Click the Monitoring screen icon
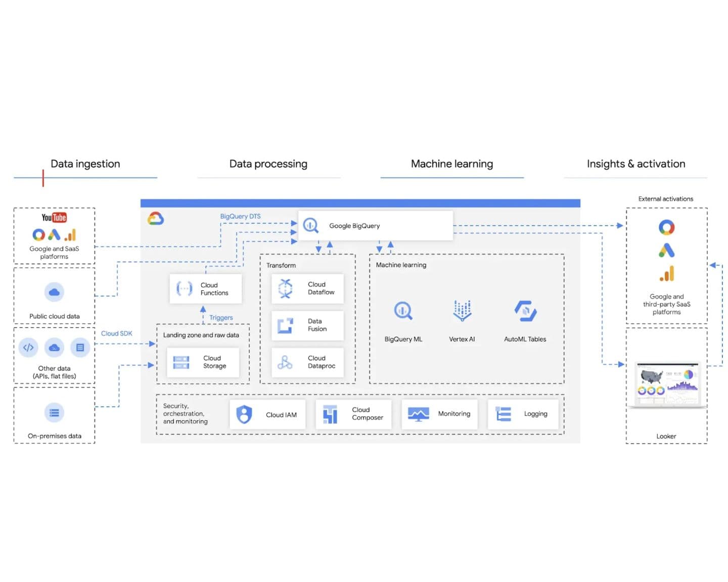Image resolution: width=728 pixels, height=582 pixels. pyautogui.click(x=418, y=414)
